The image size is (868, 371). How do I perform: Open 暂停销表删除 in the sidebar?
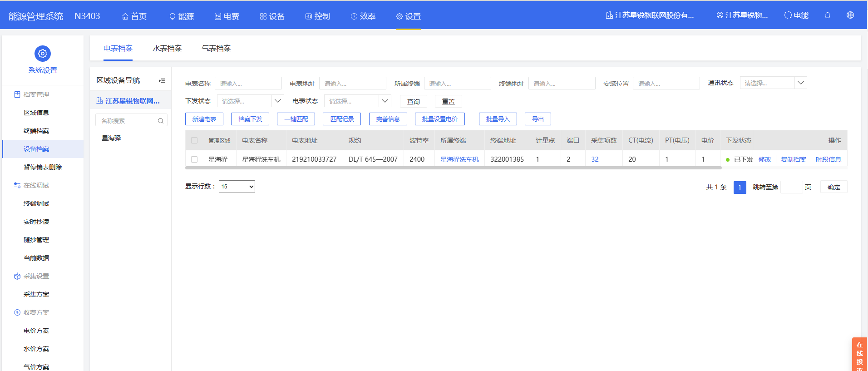(43, 167)
